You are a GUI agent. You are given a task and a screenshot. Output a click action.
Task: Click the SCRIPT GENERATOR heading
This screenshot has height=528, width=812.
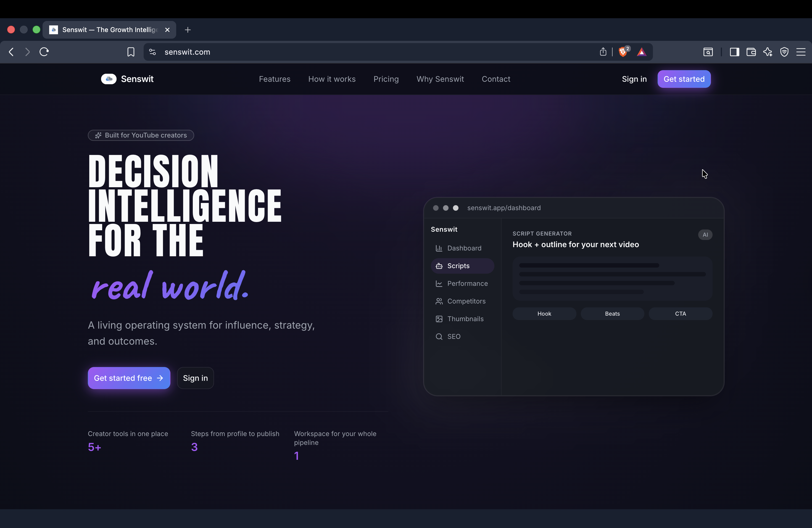point(542,234)
